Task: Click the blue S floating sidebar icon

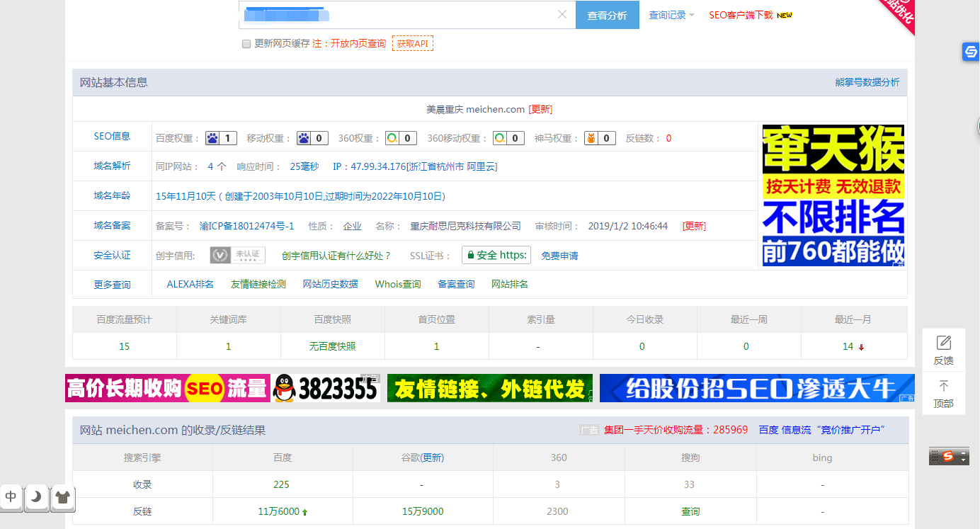Action: [x=970, y=52]
